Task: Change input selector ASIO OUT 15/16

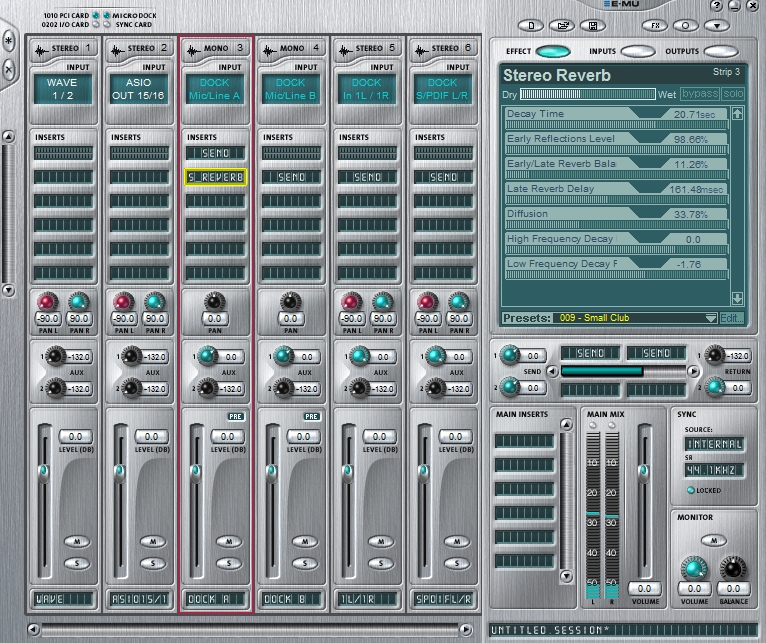Action: pyautogui.click(x=139, y=89)
